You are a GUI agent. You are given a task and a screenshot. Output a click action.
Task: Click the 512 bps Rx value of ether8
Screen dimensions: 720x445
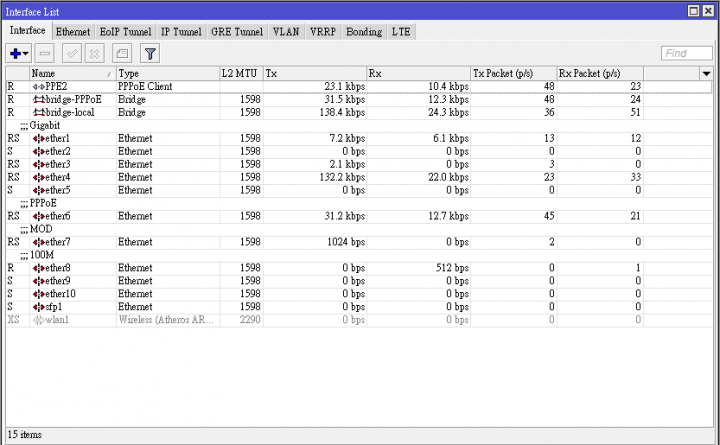[452, 268]
